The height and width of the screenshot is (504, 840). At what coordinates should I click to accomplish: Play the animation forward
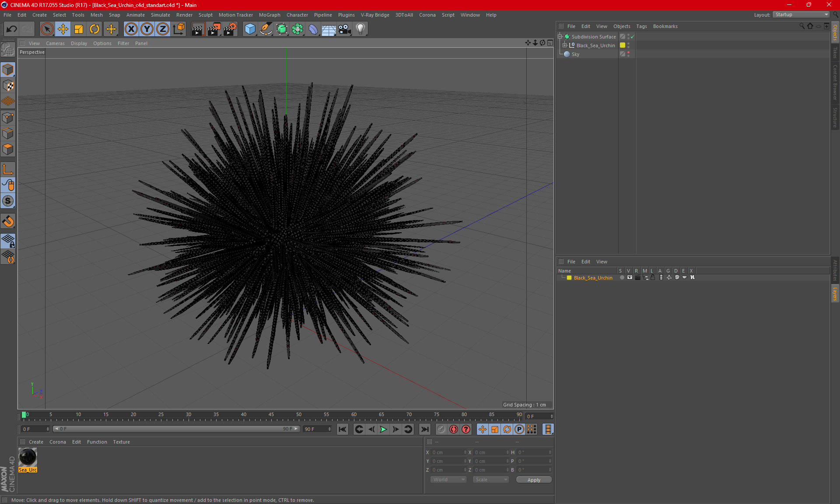pos(383,429)
